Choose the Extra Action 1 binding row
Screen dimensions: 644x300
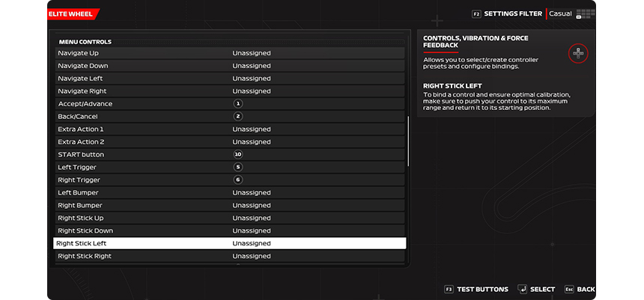(229, 129)
